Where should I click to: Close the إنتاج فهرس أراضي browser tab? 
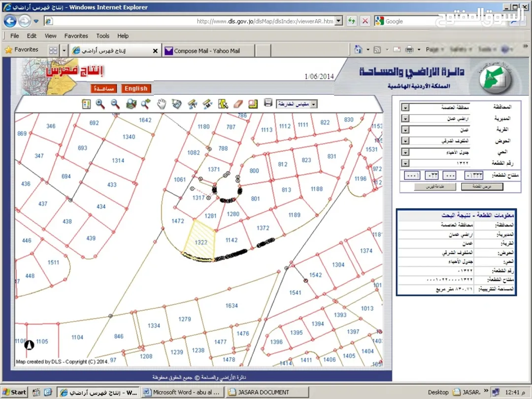pos(155,51)
